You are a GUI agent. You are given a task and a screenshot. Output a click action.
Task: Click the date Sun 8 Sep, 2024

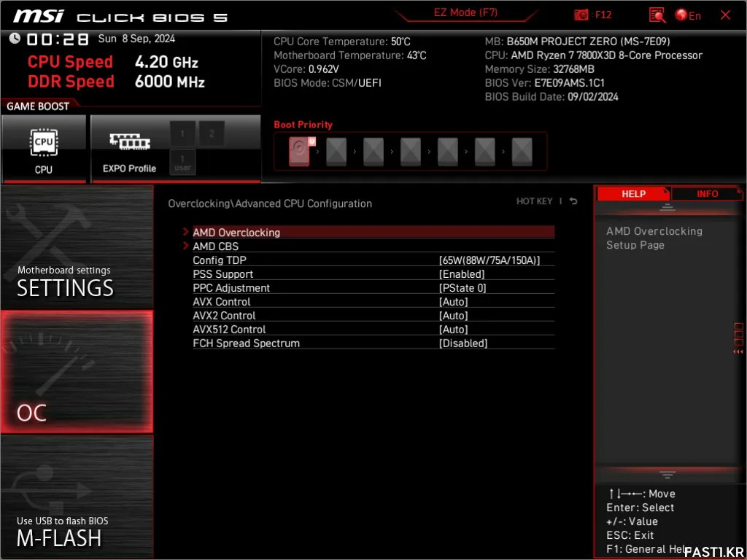(136, 39)
